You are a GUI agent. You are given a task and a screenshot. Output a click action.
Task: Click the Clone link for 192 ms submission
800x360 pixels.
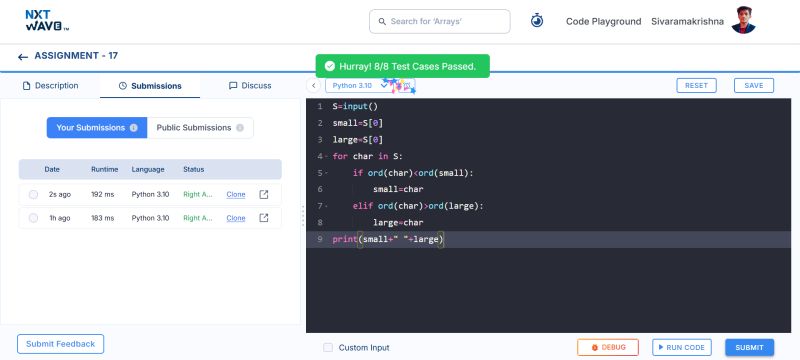coord(236,194)
